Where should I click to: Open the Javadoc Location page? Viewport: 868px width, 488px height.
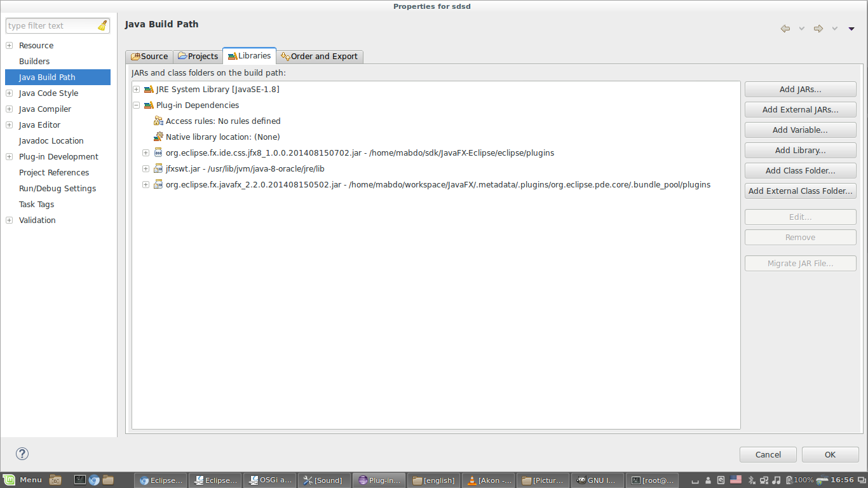point(51,141)
